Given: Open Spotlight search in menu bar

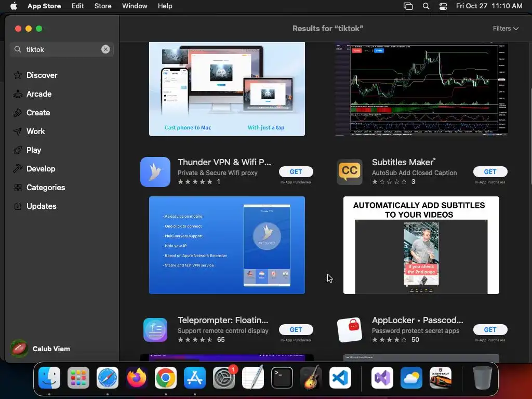Looking at the screenshot, I should pyautogui.click(x=426, y=6).
